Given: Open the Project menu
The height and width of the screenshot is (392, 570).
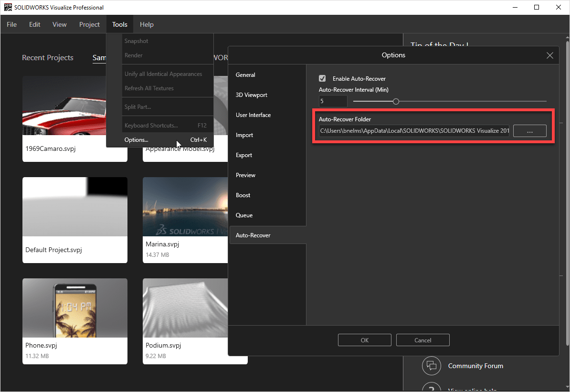Looking at the screenshot, I should point(89,24).
